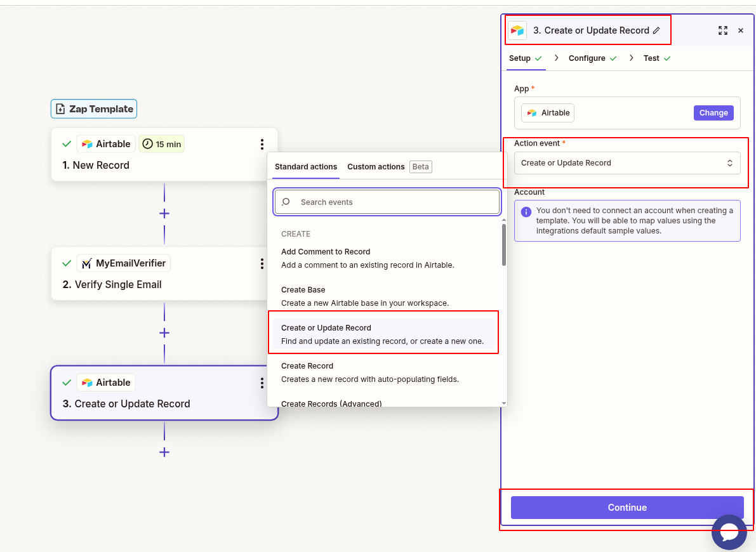Viewport: 756px width, 552px height.
Task: Click the Airtable icon in the App field
Action: tap(533, 112)
